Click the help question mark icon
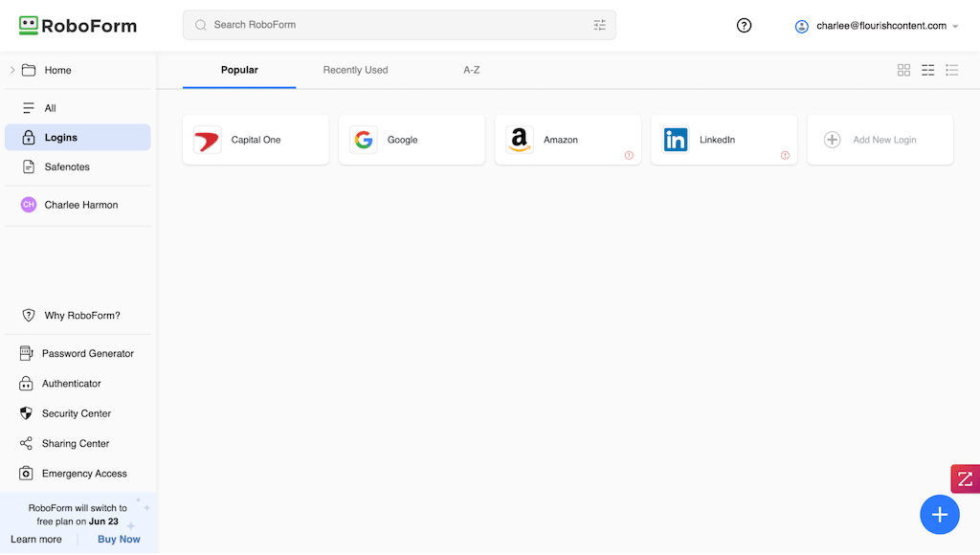The height and width of the screenshot is (555, 980). tap(744, 26)
